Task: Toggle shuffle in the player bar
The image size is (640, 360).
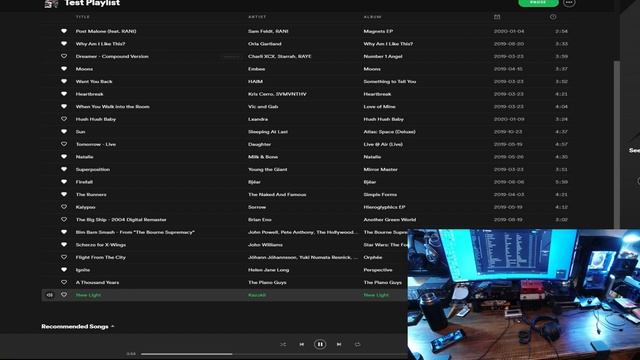Action: click(x=283, y=344)
